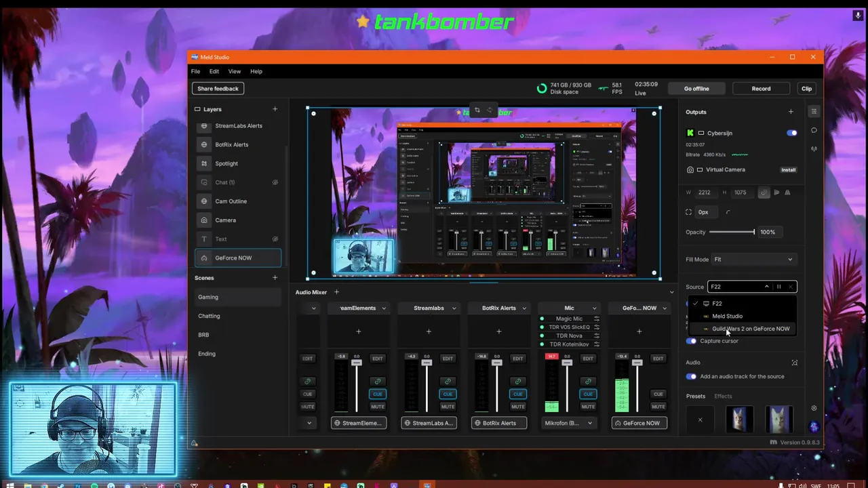Click the Go offline button

pyautogui.click(x=696, y=89)
